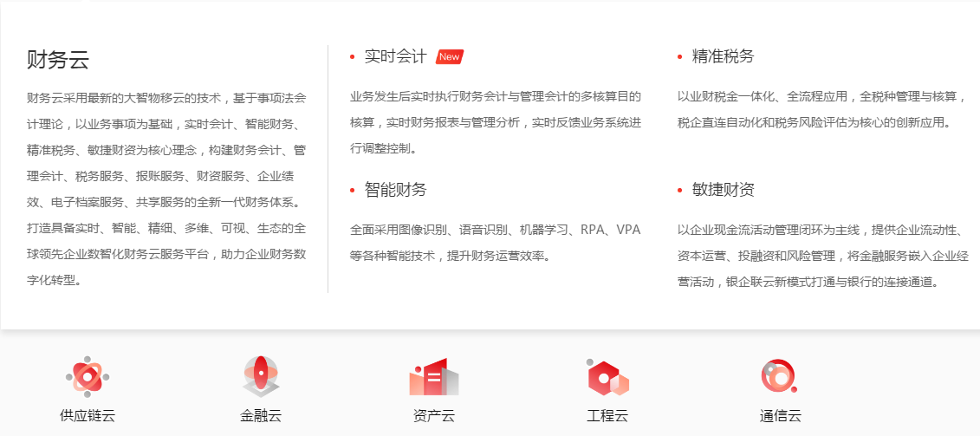Go to 精准税务 section
The width and height of the screenshot is (980, 436).
[x=724, y=57]
